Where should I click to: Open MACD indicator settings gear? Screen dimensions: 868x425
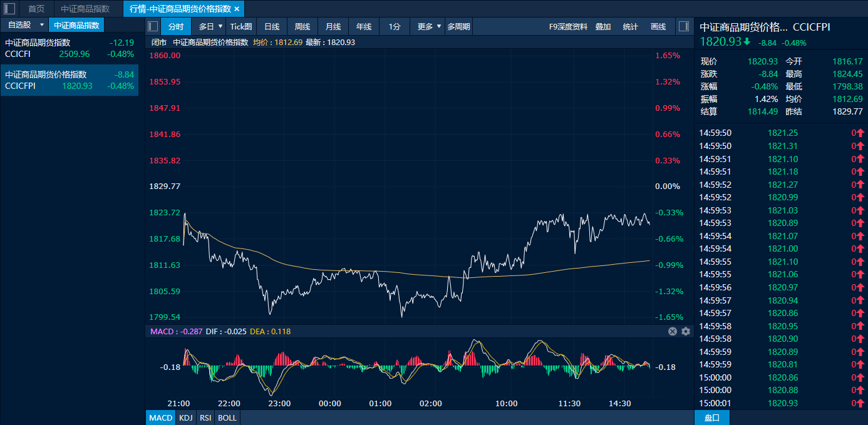[x=686, y=331]
